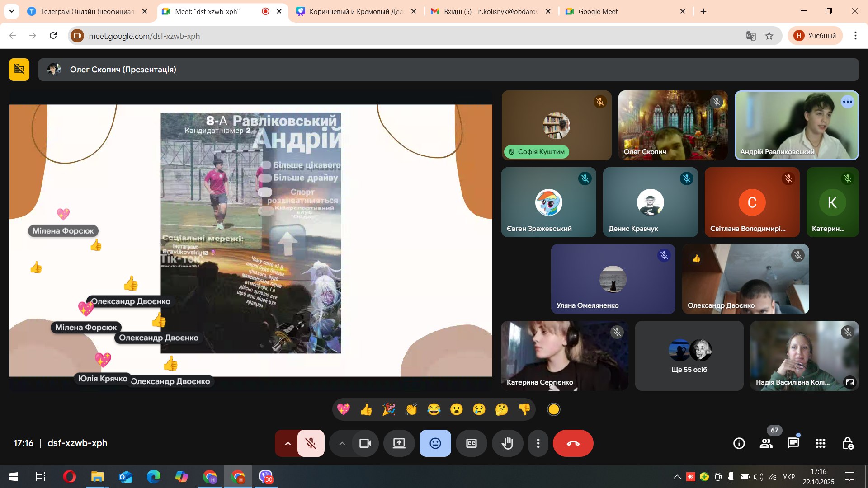Open the people list showing 67

click(766, 443)
